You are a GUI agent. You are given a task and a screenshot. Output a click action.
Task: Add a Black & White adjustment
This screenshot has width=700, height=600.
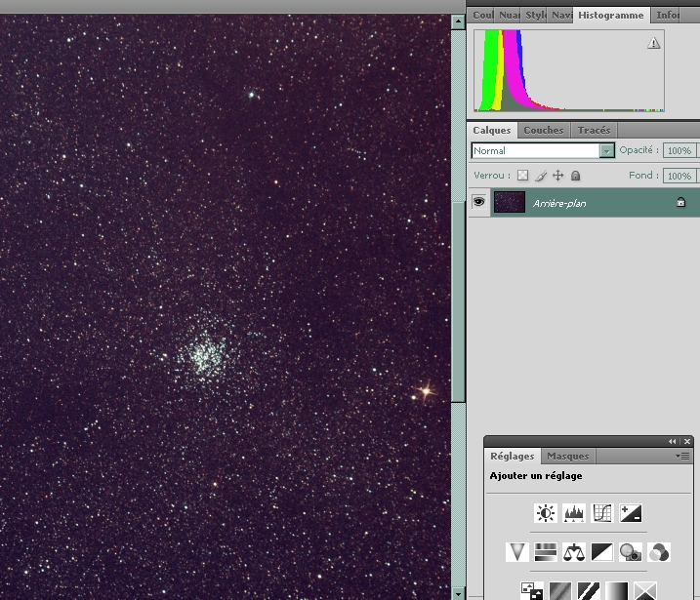click(602, 552)
